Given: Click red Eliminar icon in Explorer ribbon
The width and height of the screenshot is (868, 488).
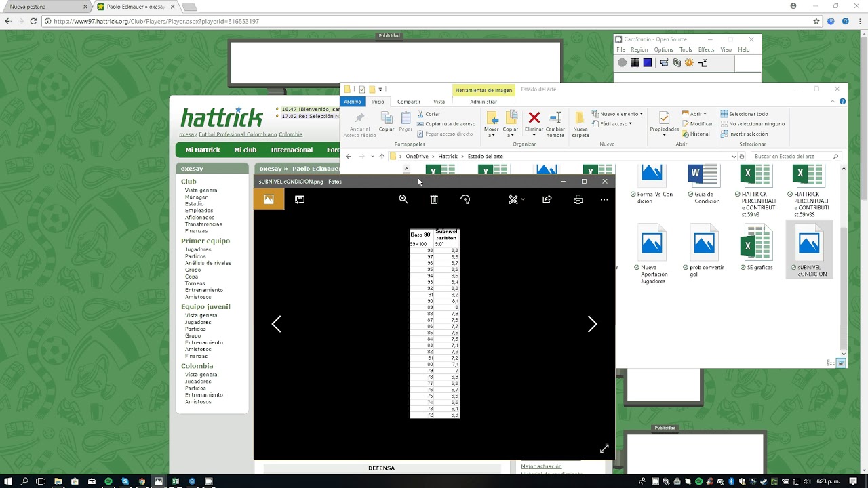Looking at the screenshot, I should click(534, 118).
